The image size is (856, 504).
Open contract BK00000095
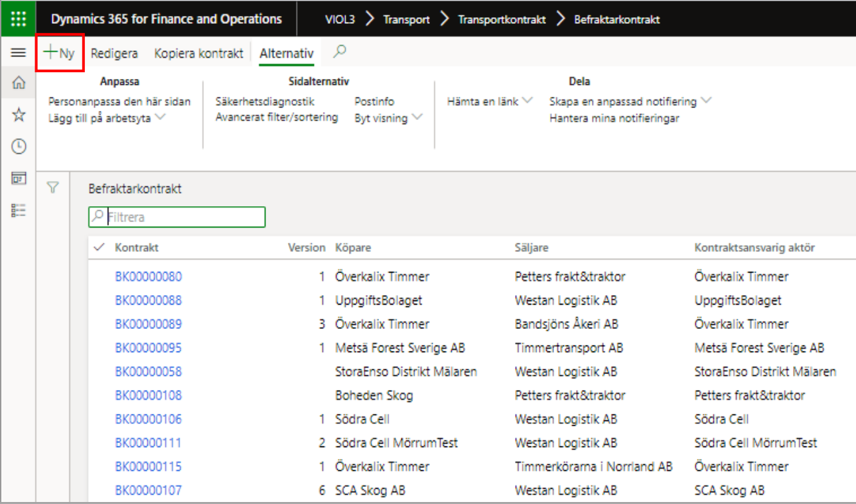tap(148, 348)
